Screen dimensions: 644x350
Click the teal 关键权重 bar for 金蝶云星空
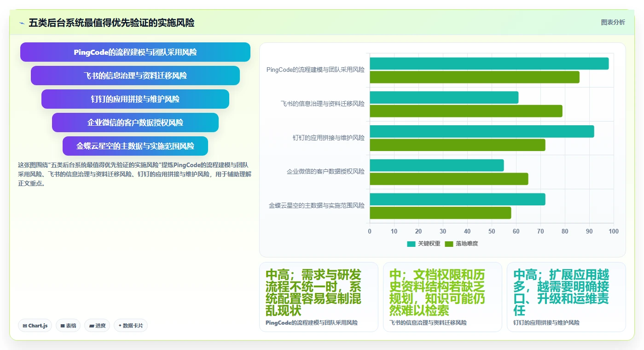tap(458, 199)
